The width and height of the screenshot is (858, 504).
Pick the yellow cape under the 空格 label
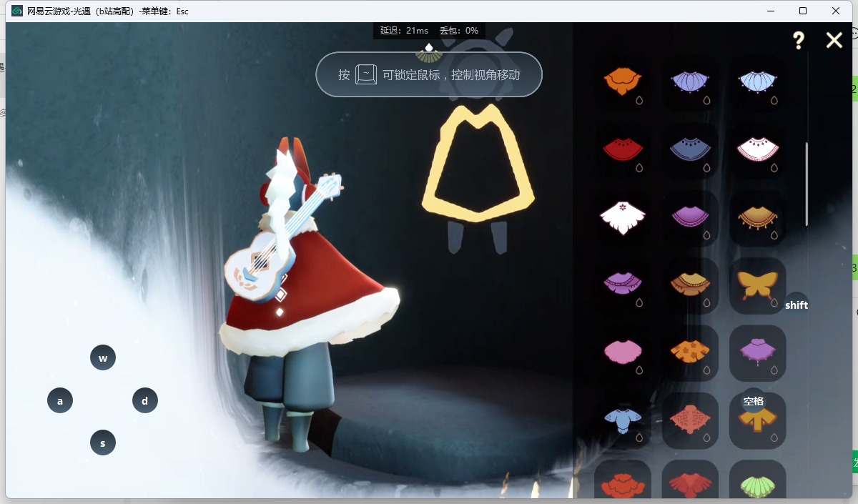click(757, 420)
